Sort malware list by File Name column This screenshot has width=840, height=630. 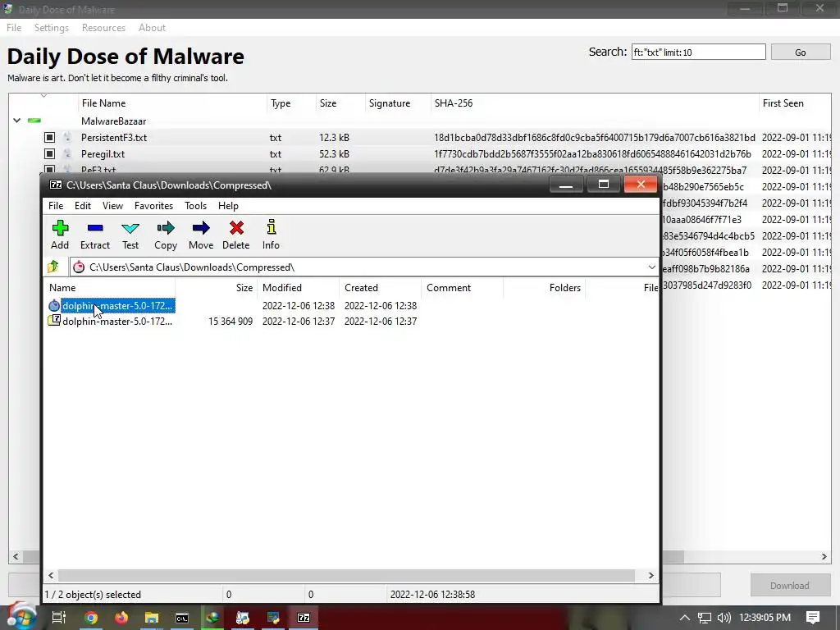(x=172, y=103)
